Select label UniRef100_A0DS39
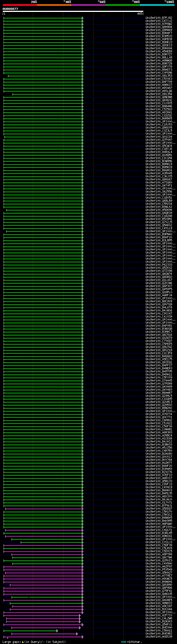 [159, 637]
